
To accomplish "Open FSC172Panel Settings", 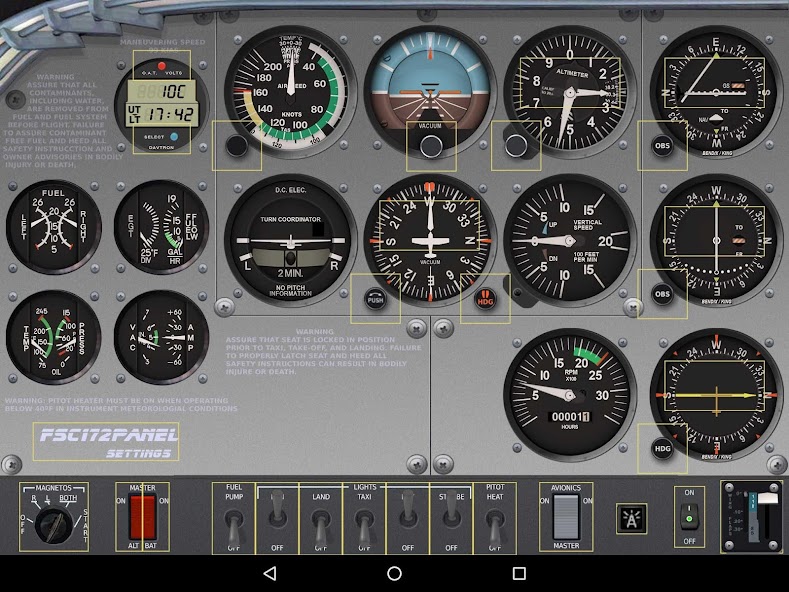I will pos(106,442).
